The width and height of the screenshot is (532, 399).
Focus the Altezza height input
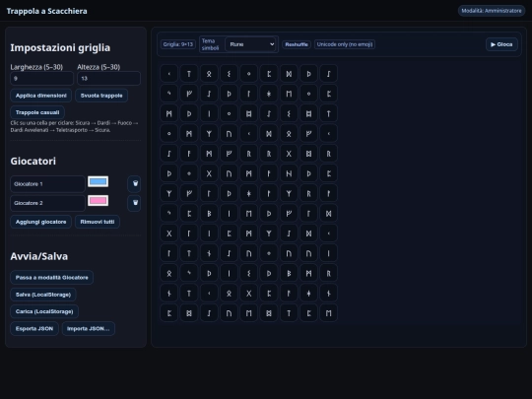tap(109, 79)
